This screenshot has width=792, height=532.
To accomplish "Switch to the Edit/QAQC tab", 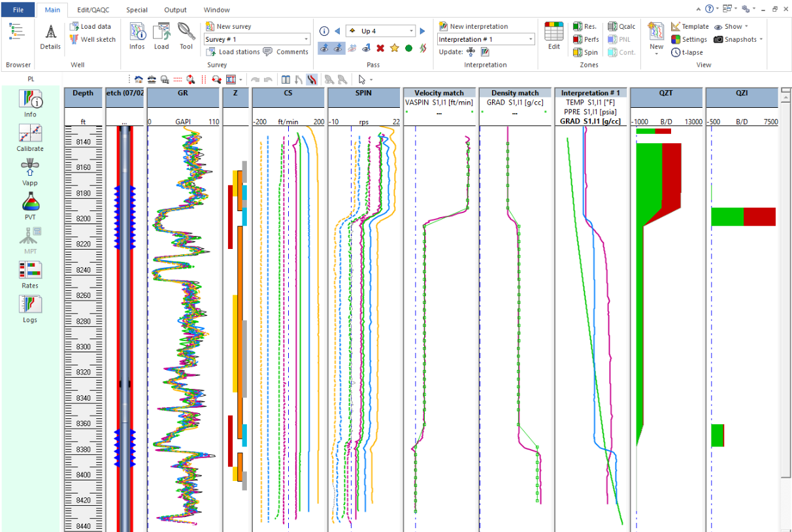I will tap(93, 10).
